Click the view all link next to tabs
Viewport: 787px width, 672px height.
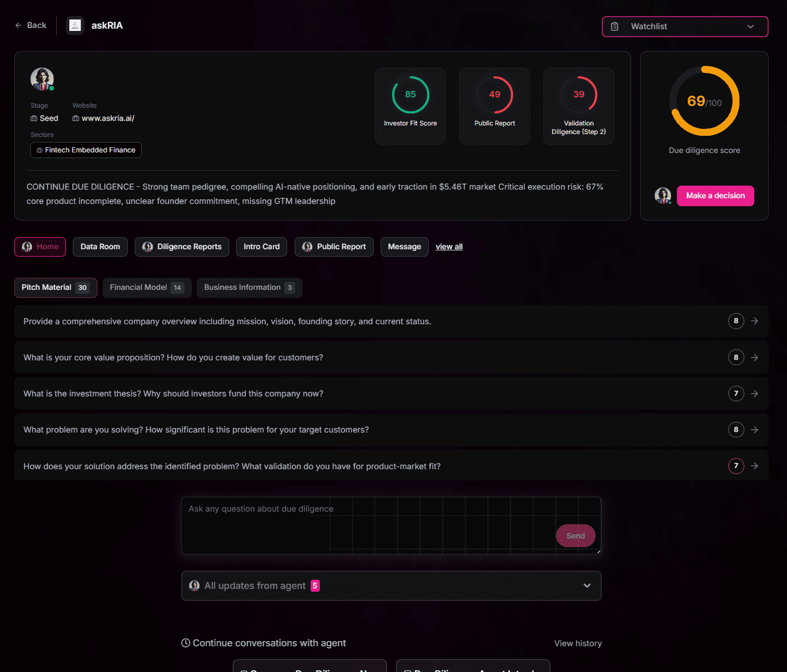449,246
